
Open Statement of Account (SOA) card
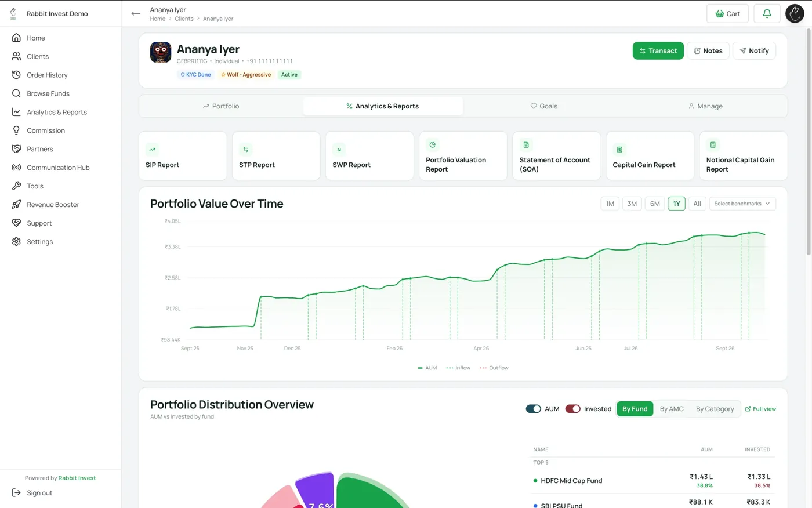click(x=556, y=156)
